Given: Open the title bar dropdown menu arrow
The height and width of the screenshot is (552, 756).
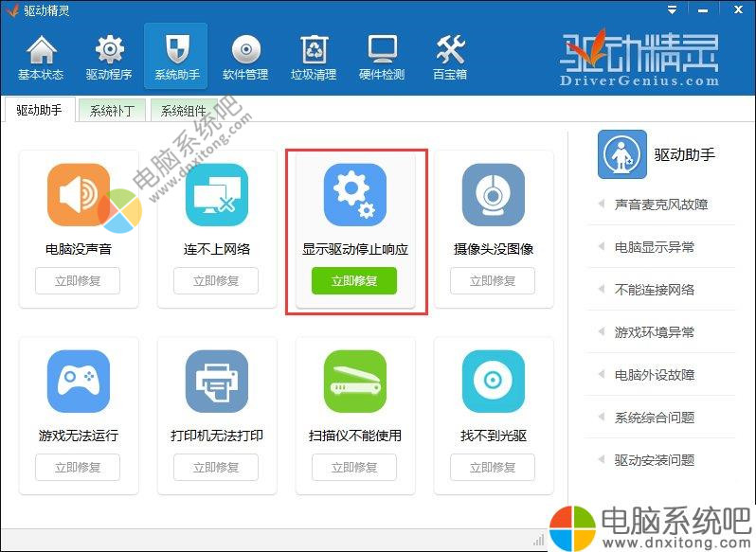Looking at the screenshot, I should pos(672,10).
